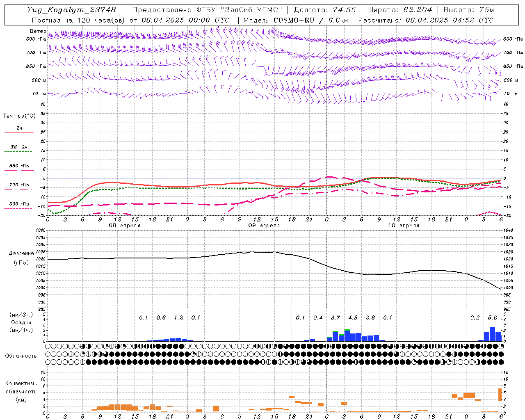The width and height of the screenshot is (525, 420).
Task: Click the Долгота: 74.55 value
Action: pos(325,10)
